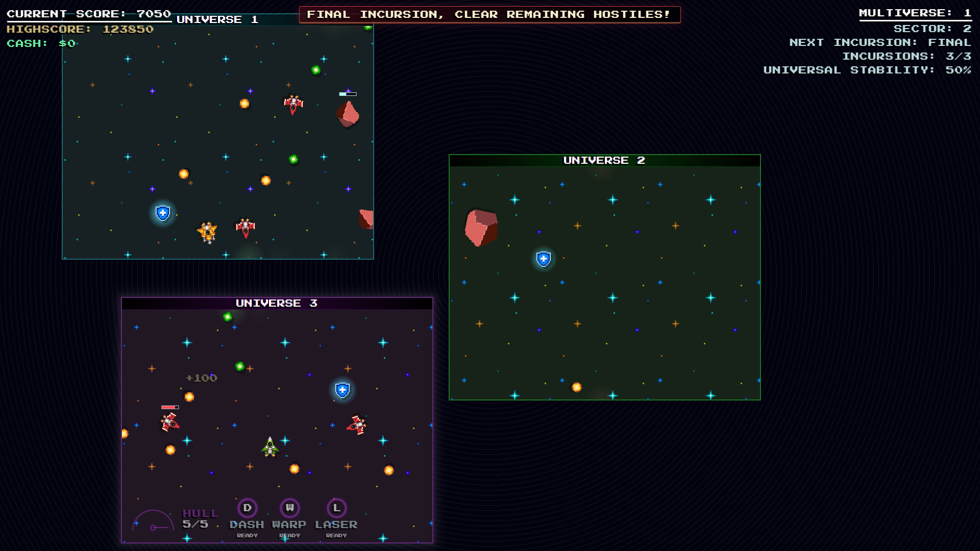Collect the blue shield pickup in Universe 1
The width and height of the screenshot is (980, 551).
point(163,213)
